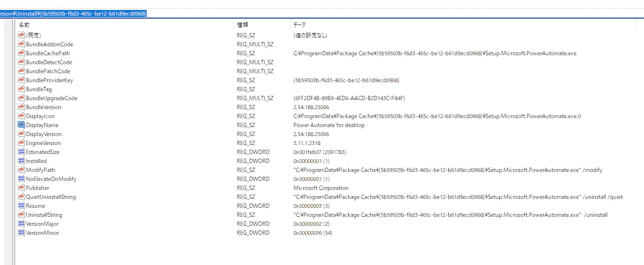Click data '0x001feb07 (2091783)'
The height and width of the screenshot is (265, 644).
pyautogui.click(x=320, y=152)
